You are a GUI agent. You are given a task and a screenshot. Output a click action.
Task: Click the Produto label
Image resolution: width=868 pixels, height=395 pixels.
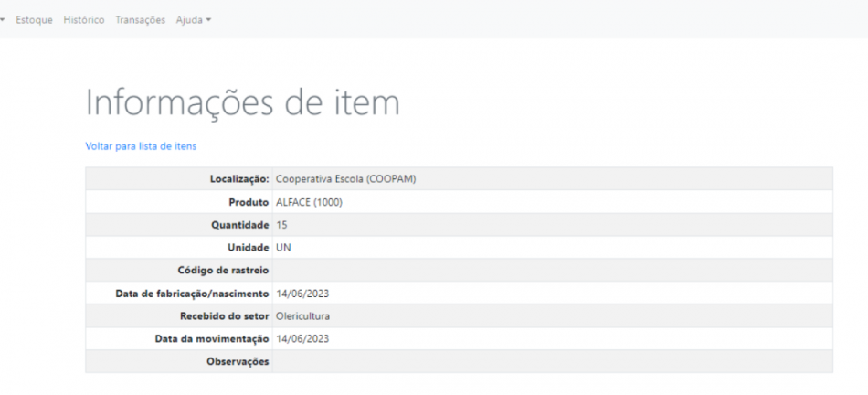(x=249, y=202)
